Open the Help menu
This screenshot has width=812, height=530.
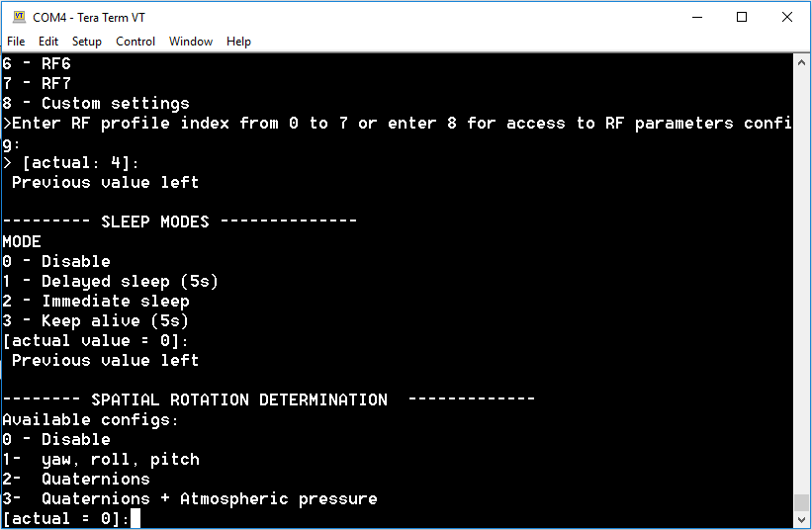(238, 42)
